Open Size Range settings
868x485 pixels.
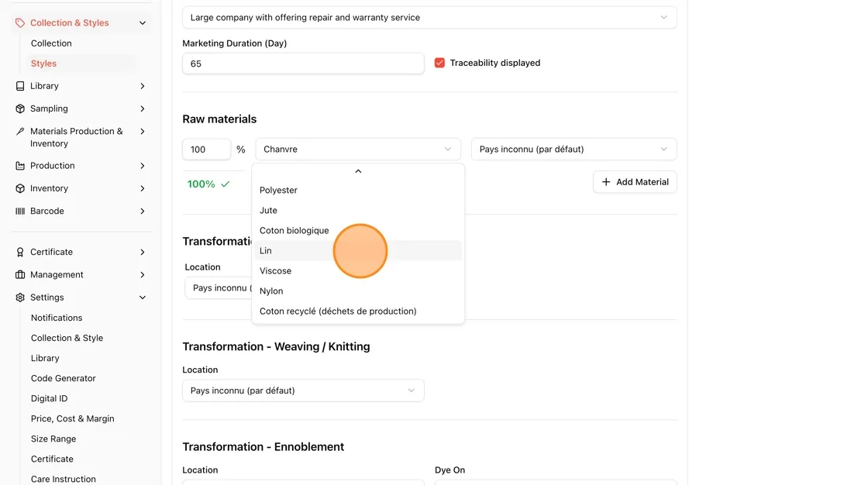(x=53, y=439)
